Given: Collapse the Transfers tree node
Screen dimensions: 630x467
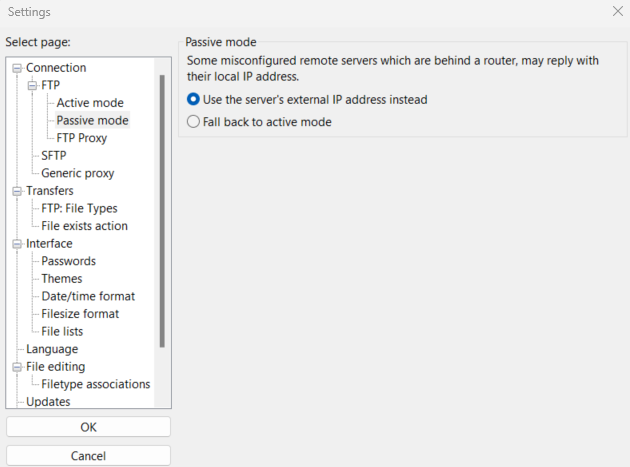Looking at the screenshot, I should pyautogui.click(x=16, y=191).
